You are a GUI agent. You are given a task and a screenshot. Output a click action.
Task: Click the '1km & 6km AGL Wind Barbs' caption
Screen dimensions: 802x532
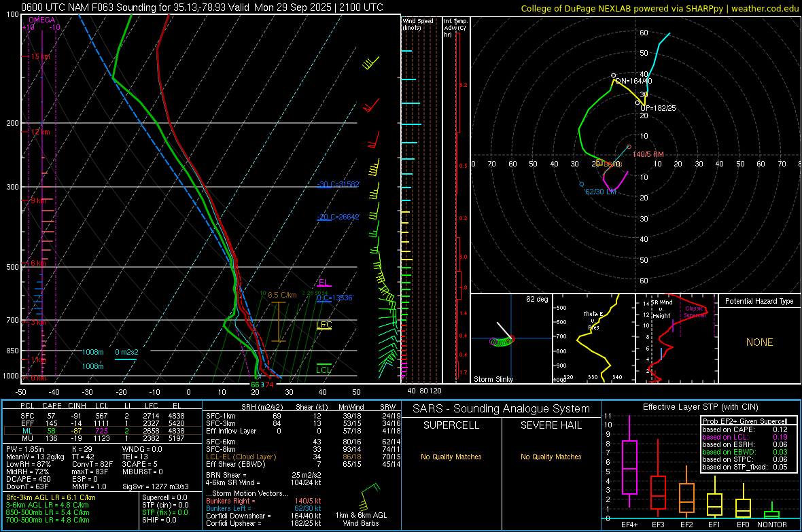point(361,519)
